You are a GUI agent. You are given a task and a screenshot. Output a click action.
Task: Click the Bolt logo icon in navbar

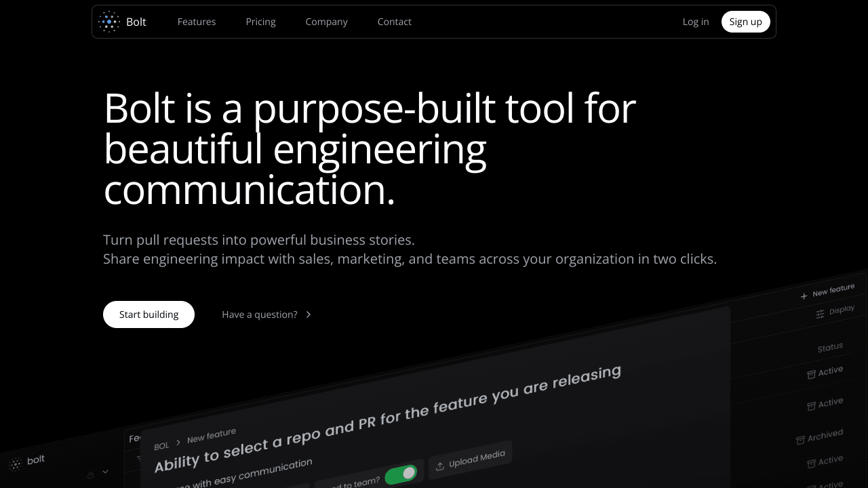pos(108,22)
